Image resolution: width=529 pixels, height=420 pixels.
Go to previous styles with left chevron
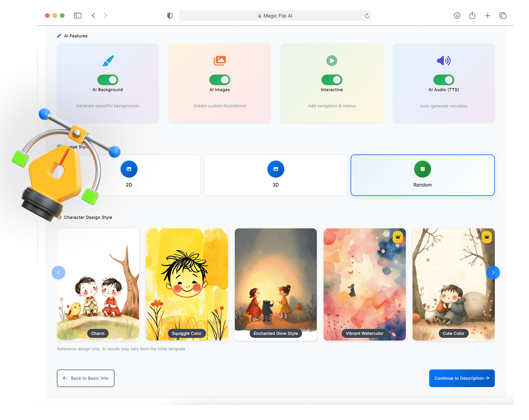pos(58,273)
